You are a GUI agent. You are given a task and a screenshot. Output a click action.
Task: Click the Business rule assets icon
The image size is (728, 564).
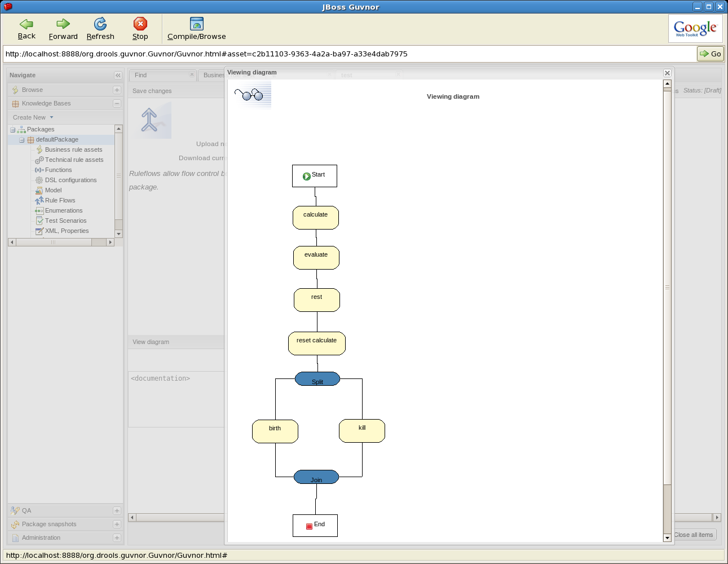(39, 150)
